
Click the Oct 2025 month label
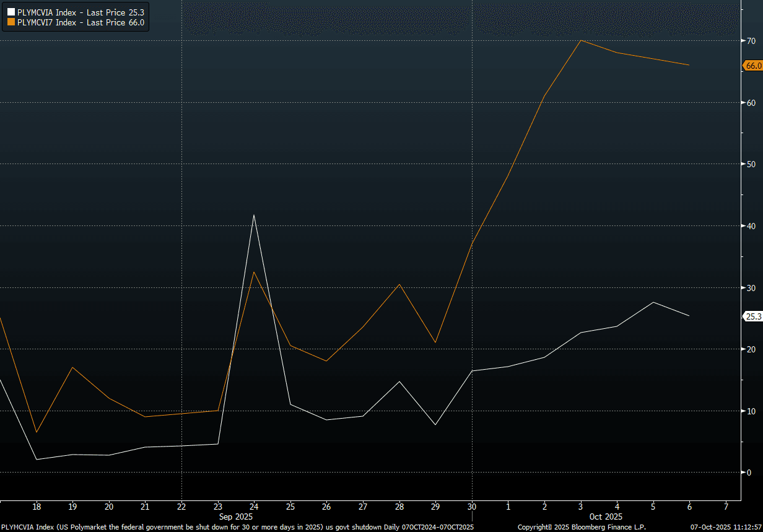click(x=605, y=516)
